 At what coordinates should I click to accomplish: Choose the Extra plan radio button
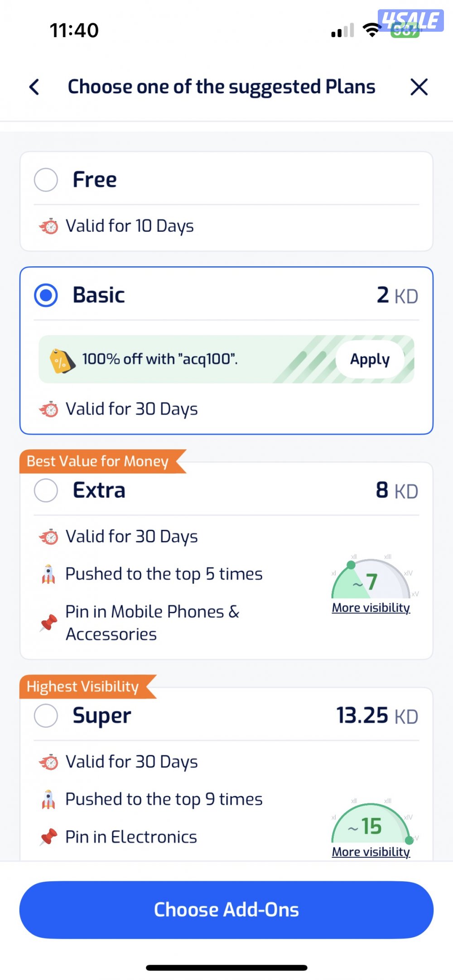[46, 490]
